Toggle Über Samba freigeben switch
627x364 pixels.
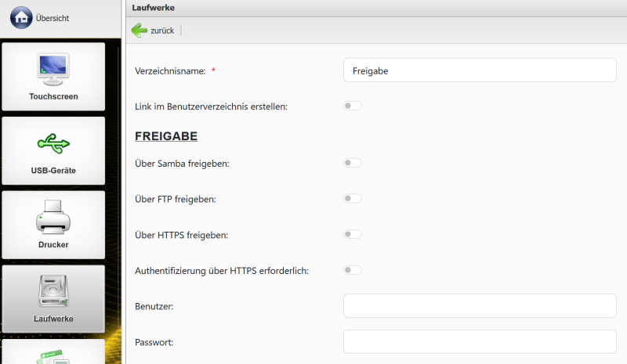[x=353, y=163]
